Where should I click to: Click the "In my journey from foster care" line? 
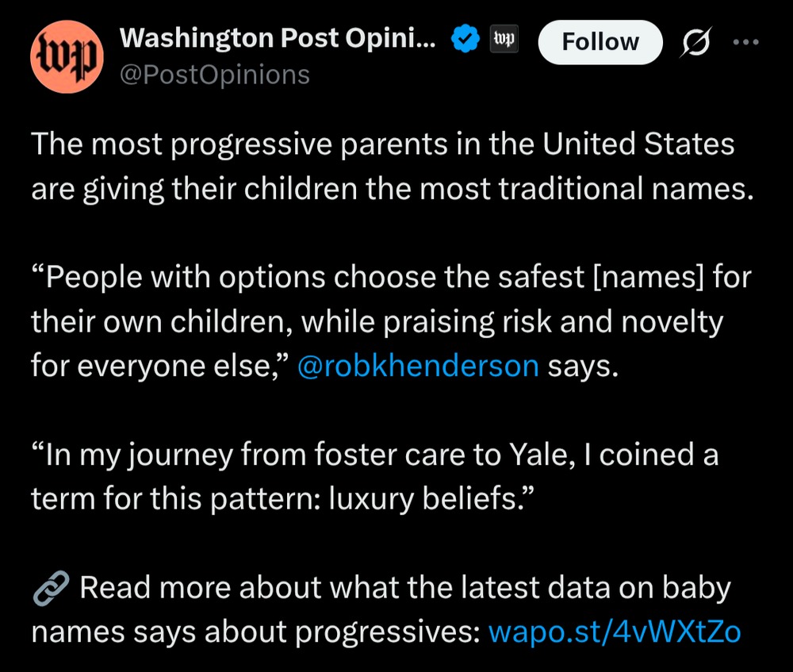click(375, 455)
